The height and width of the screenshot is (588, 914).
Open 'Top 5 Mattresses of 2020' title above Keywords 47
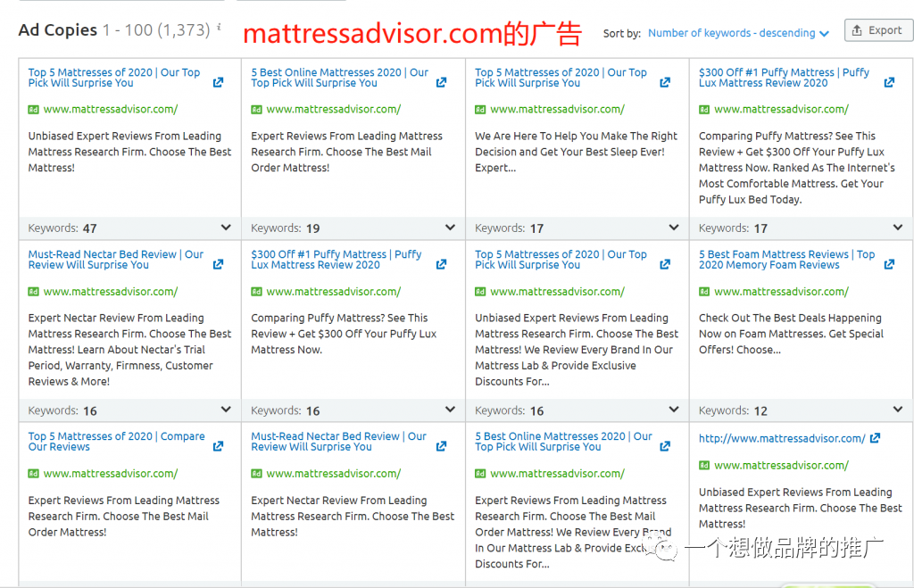(x=114, y=78)
